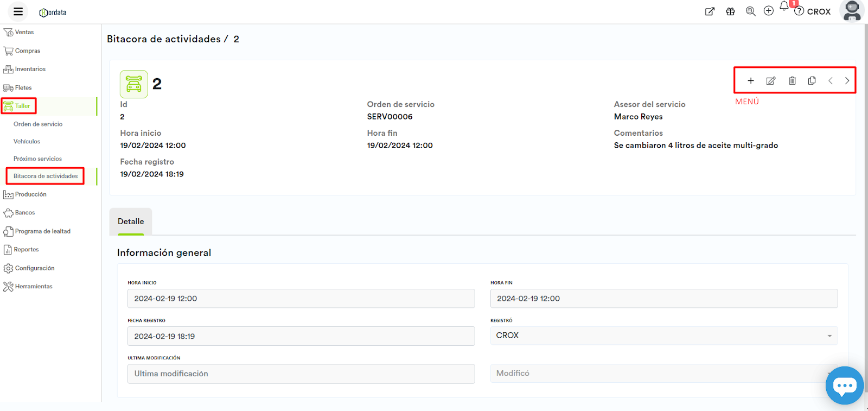The image size is (868, 411).
Task: Go to previous record arrow
Action: [830, 81]
